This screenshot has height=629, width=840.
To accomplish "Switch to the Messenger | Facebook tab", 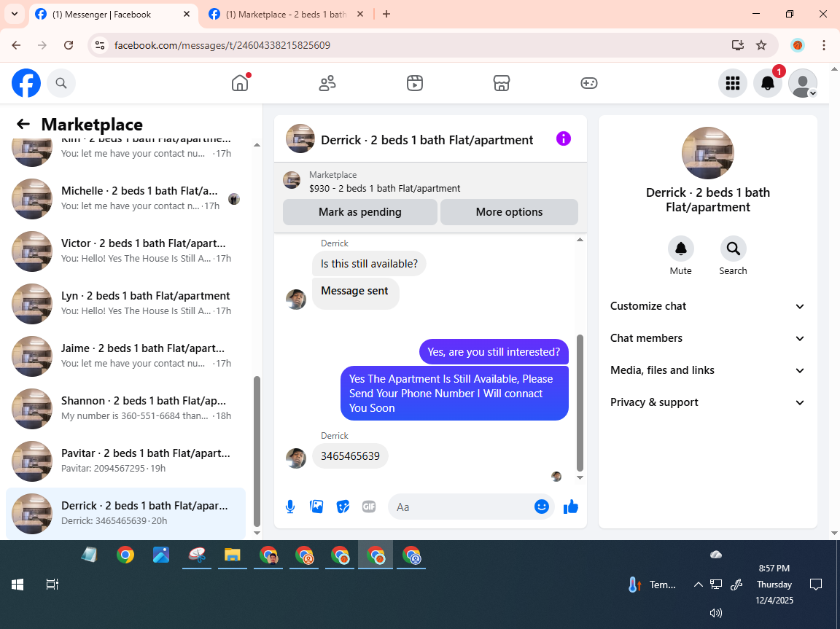I will pyautogui.click(x=112, y=15).
